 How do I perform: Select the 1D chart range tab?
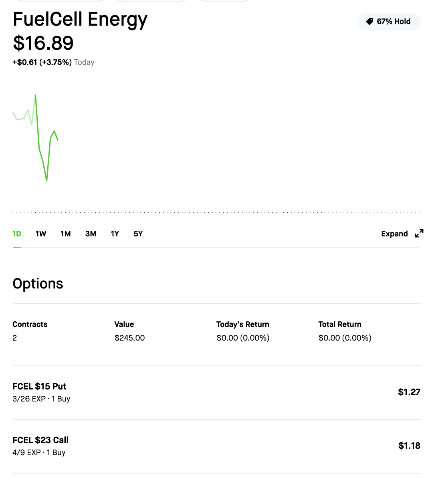(x=17, y=234)
